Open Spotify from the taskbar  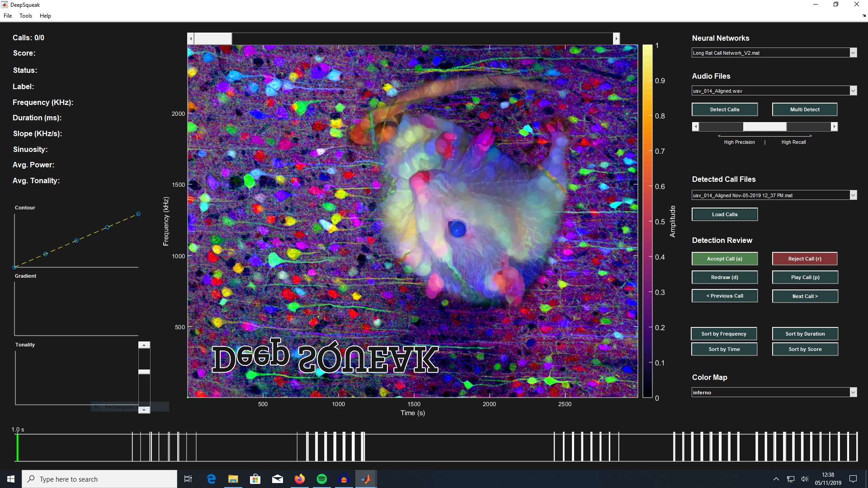click(x=321, y=479)
